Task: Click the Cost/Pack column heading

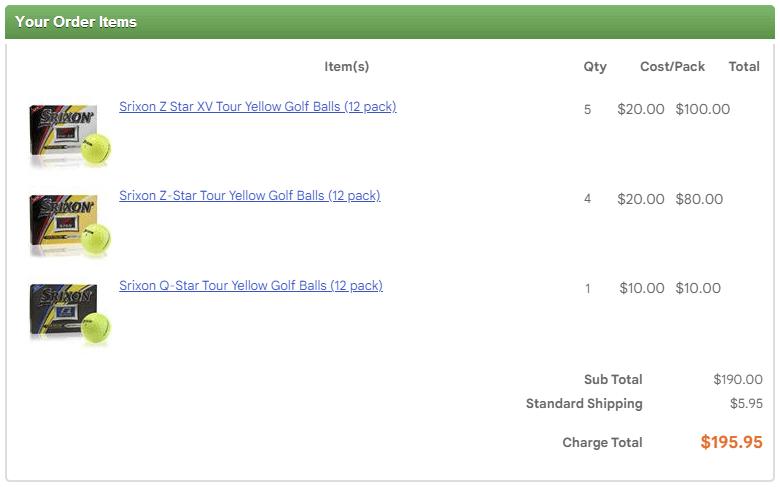Action: 672,67
